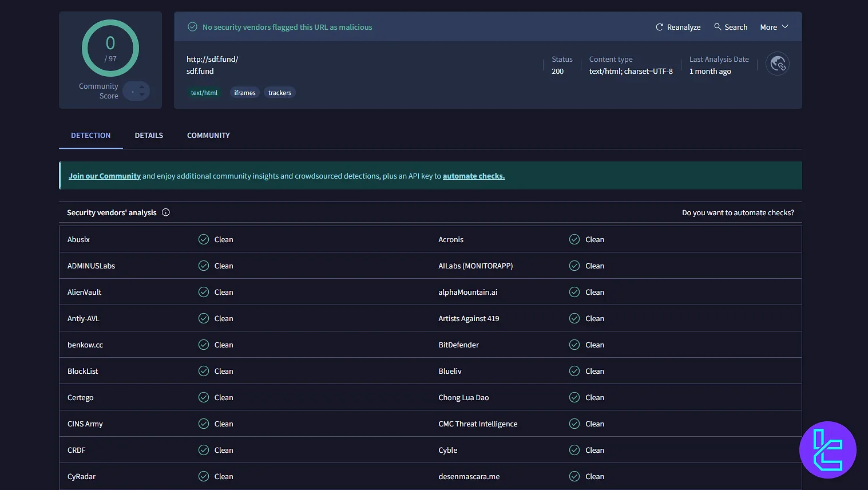Click the Join our Community link

[104, 176]
